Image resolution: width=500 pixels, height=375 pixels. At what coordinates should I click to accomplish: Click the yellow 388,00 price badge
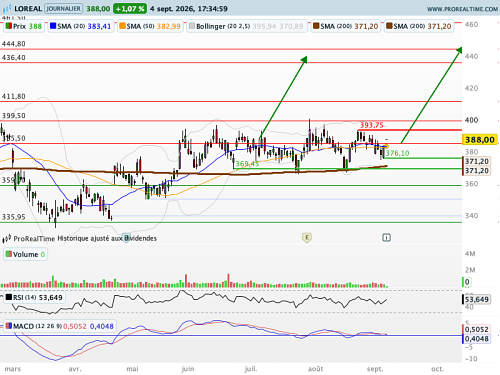click(x=480, y=140)
